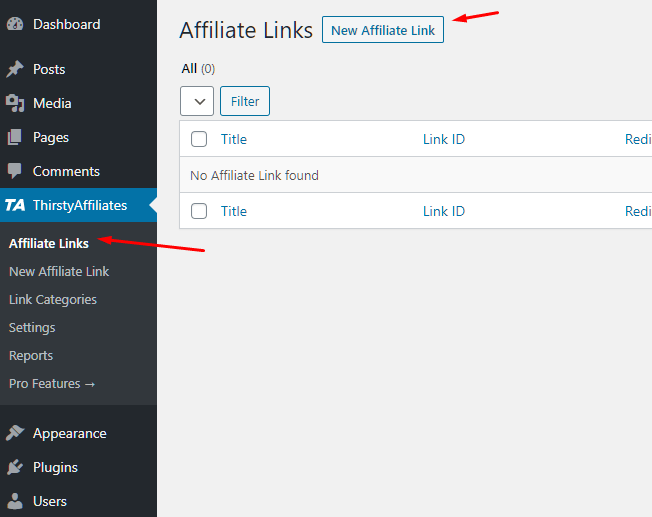Expand the dropdown beside Filter button
This screenshot has width=652, height=517.
(x=197, y=101)
